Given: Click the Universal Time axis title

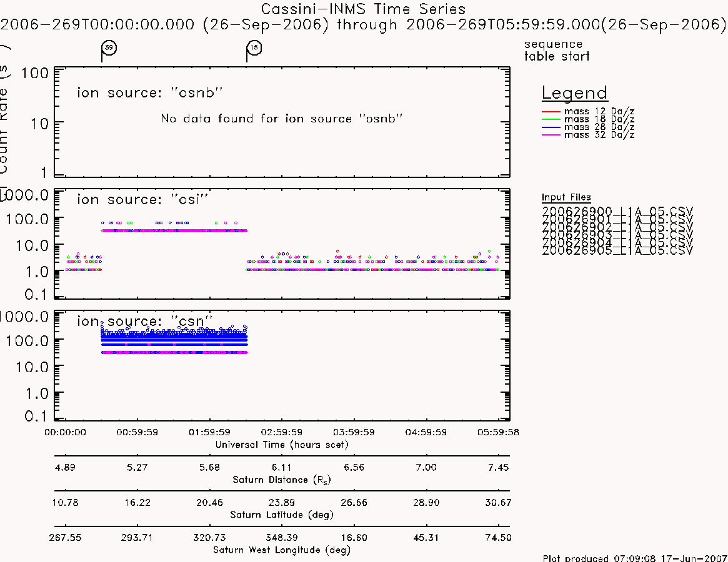Looking at the screenshot, I should coord(282,445).
